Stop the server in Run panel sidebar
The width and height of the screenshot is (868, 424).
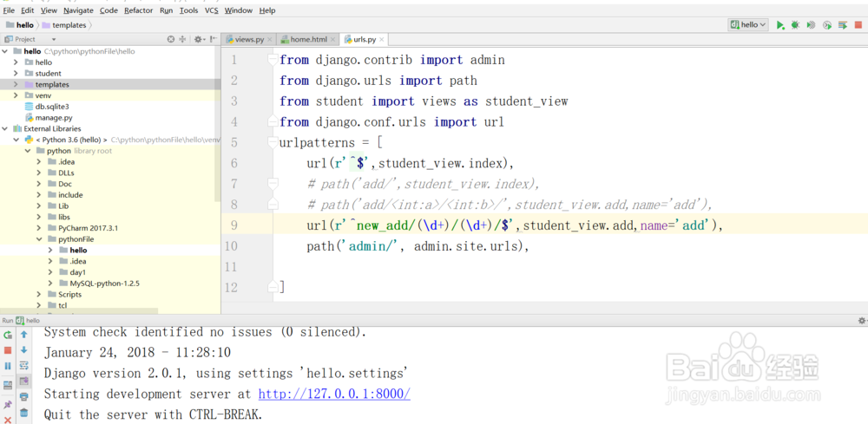[8, 350]
